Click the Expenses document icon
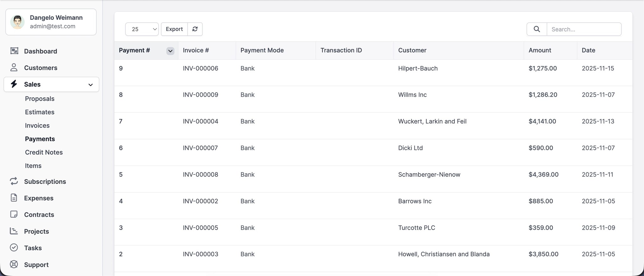The width and height of the screenshot is (644, 276). [x=14, y=198]
